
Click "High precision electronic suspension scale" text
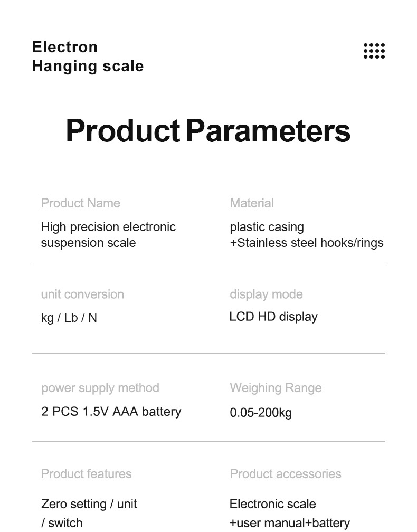click(x=108, y=235)
